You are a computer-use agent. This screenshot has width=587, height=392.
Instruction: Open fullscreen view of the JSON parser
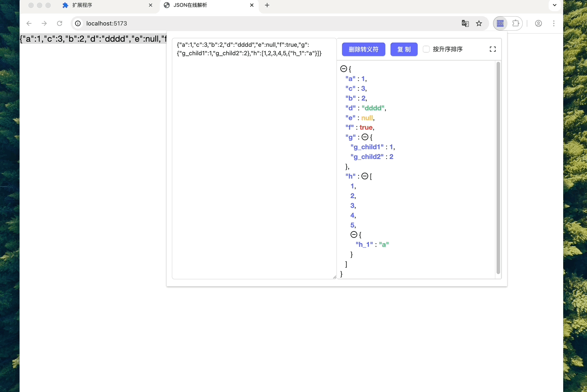(493, 49)
